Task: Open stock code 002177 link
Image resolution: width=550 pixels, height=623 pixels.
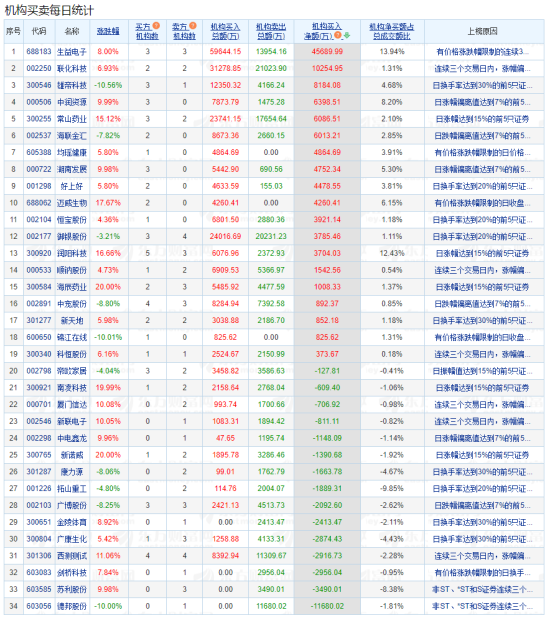Action: coord(39,236)
